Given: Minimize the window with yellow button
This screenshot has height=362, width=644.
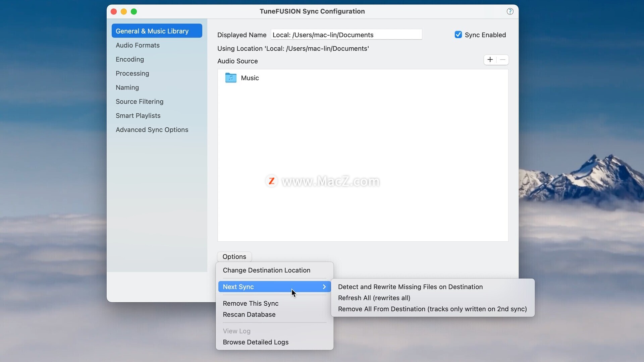Looking at the screenshot, I should [x=124, y=11].
